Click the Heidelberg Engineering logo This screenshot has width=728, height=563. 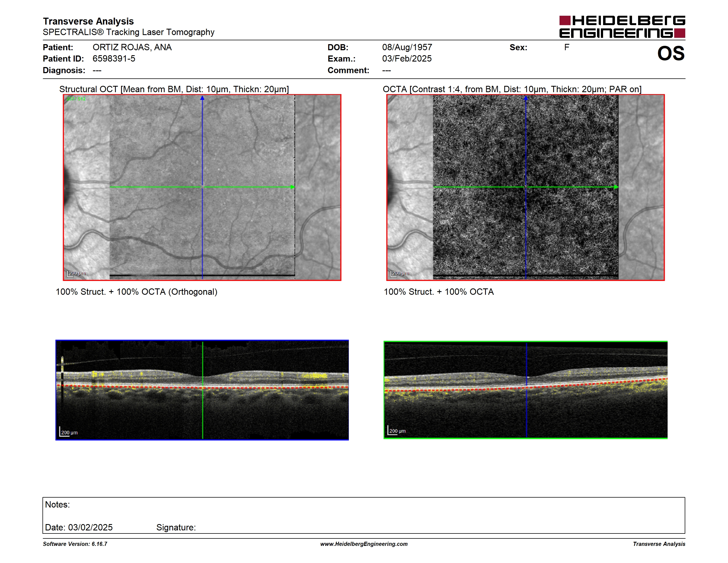click(x=622, y=27)
